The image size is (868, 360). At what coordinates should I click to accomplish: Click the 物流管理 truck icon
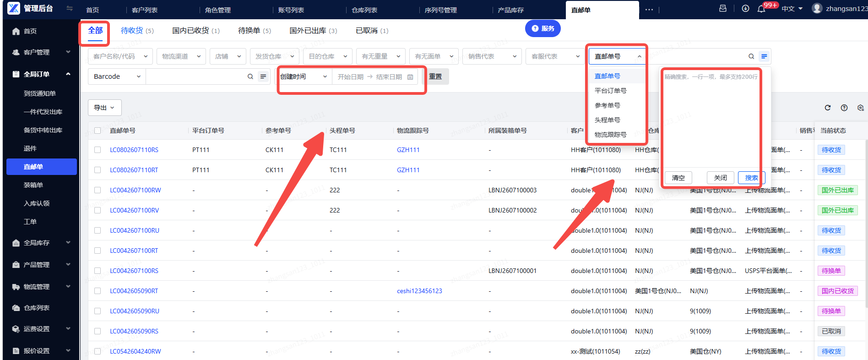pyautogui.click(x=16, y=287)
